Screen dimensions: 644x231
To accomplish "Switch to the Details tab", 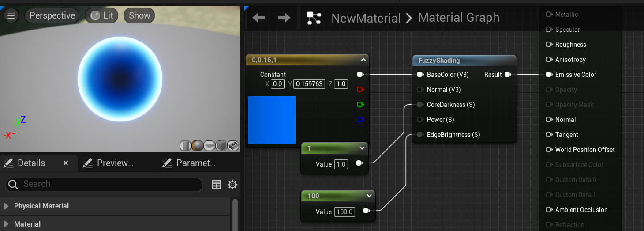I will point(31,163).
